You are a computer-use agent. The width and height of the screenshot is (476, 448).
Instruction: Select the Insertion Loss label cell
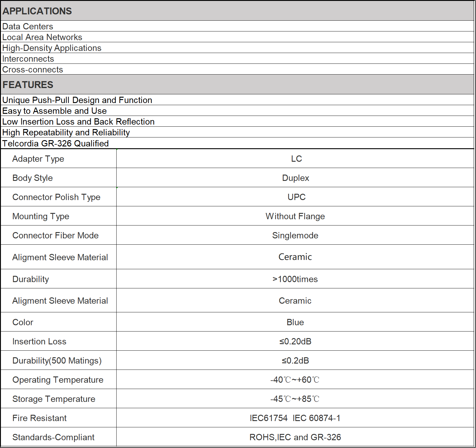pyautogui.click(x=39, y=341)
